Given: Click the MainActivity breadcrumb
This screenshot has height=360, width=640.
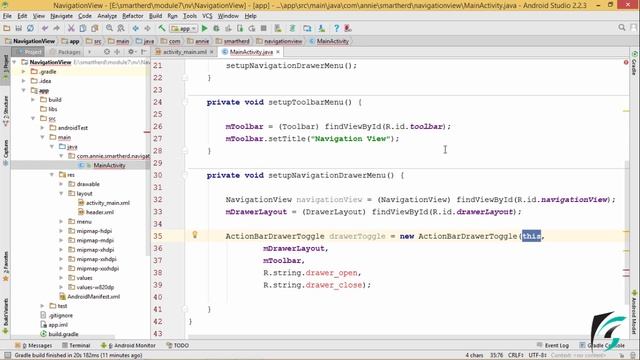Looking at the screenshot, I should tap(330, 41).
